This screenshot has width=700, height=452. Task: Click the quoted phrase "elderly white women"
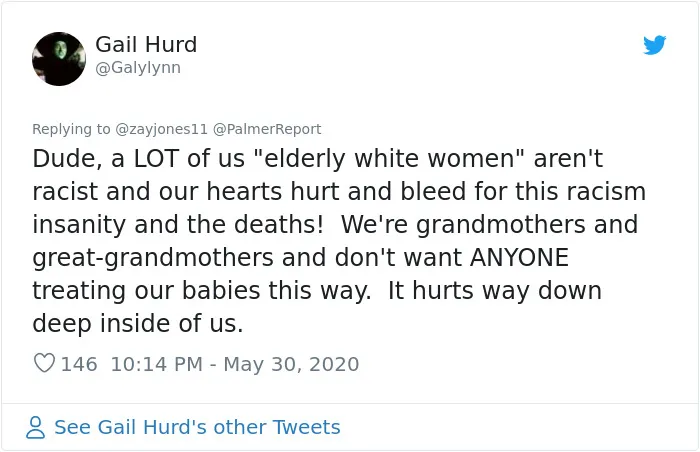[389, 159]
